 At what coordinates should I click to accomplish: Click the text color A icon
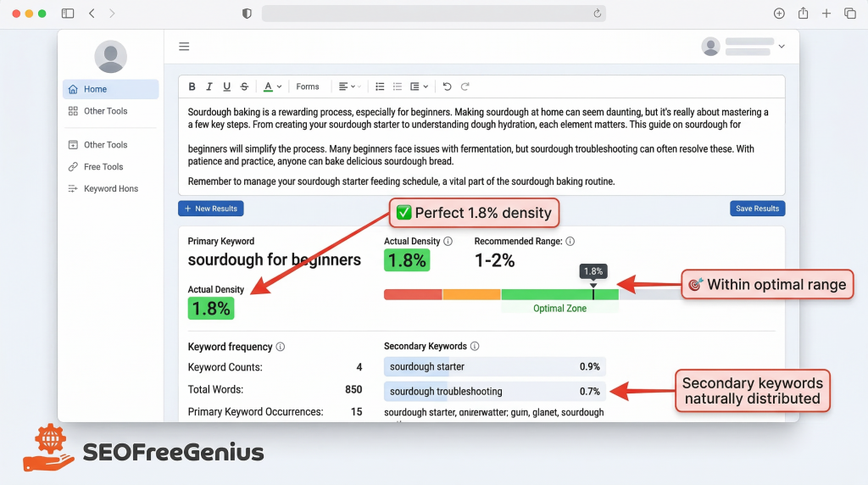point(268,86)
